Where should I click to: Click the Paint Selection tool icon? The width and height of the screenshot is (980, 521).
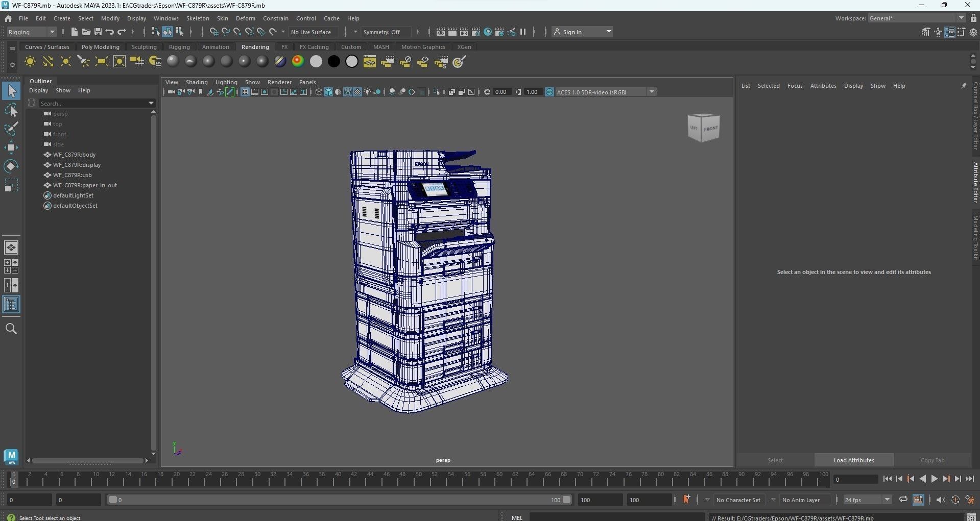tap(11, 129)
